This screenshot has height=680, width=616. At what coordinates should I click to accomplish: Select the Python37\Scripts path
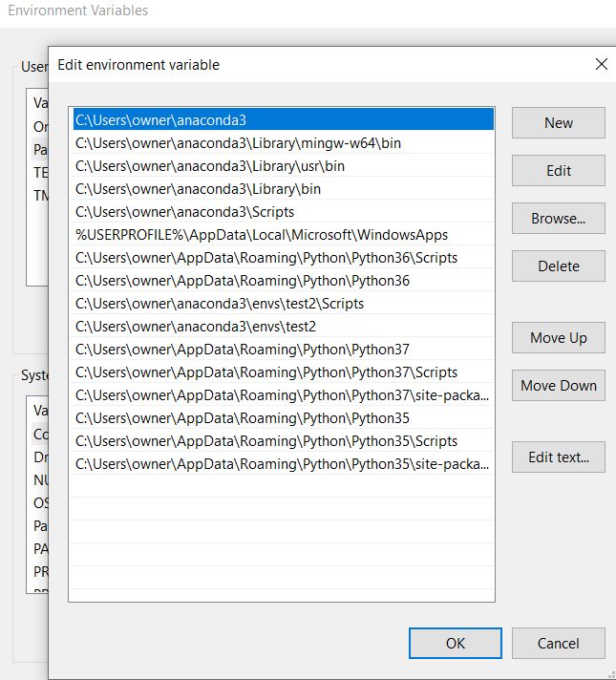coord(284,372)
